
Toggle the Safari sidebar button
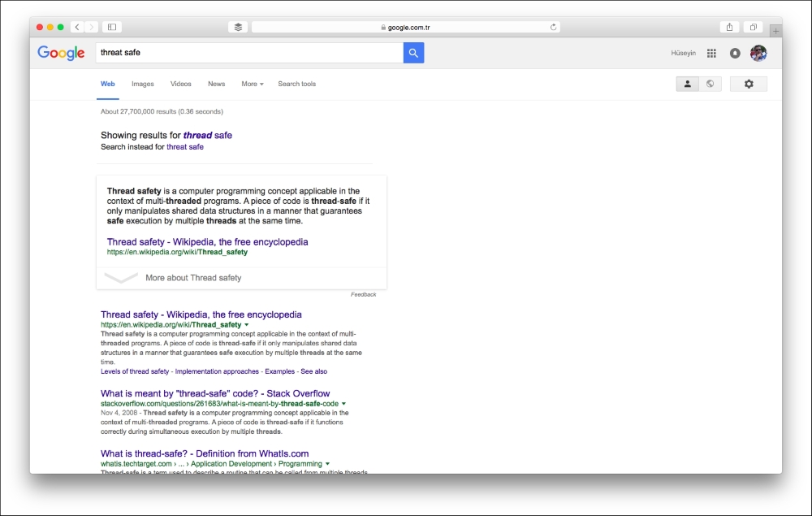click(112, 27)
